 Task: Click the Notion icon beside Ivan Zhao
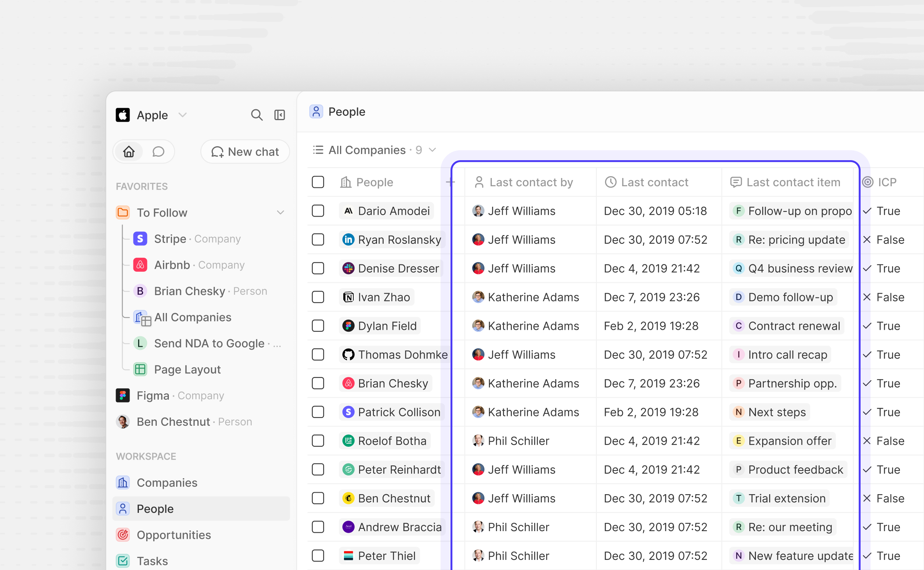[348, 297]
